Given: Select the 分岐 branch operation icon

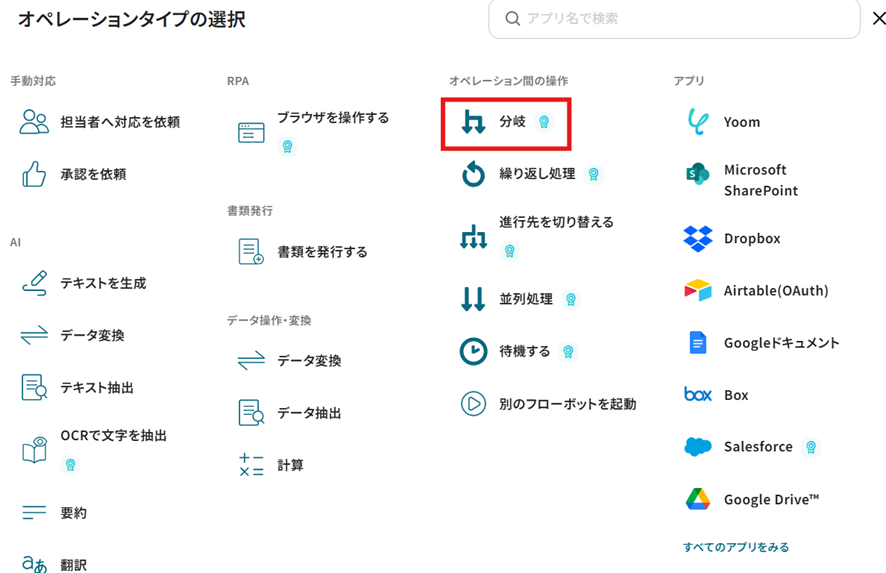Looking at the screenshot, I should tap(473, 121).
